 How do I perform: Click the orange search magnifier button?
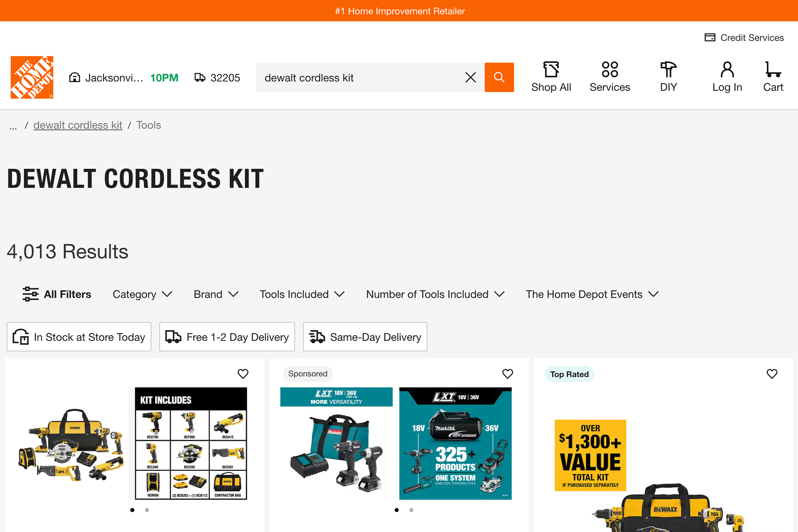pos(499,77)
